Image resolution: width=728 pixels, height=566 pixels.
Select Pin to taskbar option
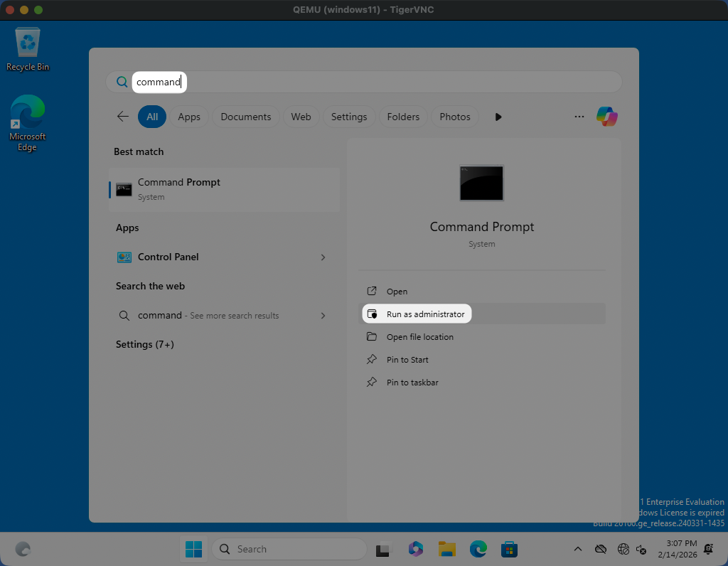412,383
